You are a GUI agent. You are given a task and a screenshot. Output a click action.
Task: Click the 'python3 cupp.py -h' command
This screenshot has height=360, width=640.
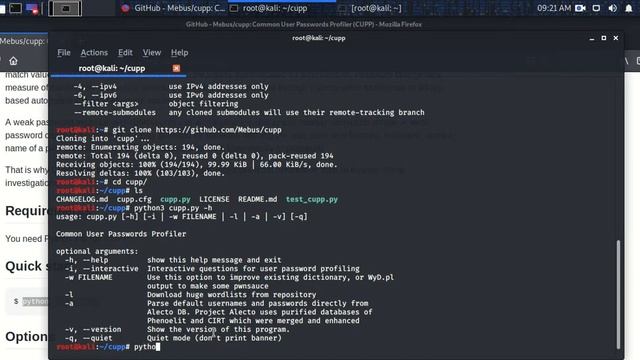point(173,208)
